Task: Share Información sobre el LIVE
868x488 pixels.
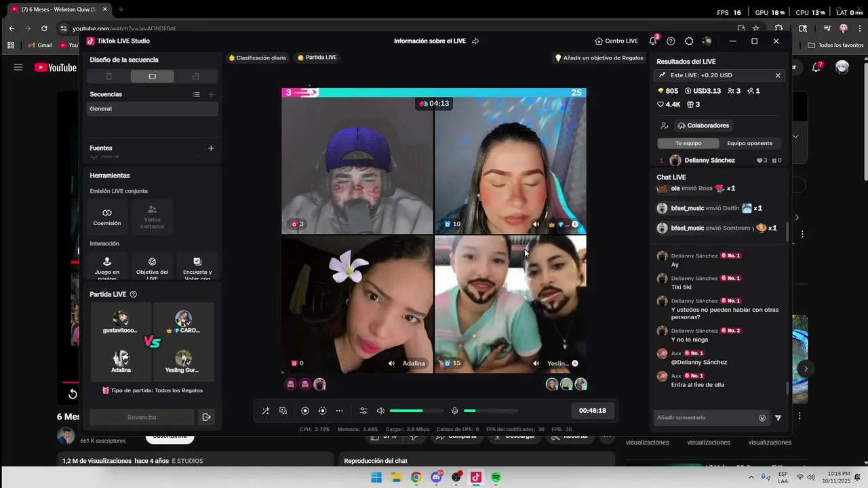Action: click(475, 41)
